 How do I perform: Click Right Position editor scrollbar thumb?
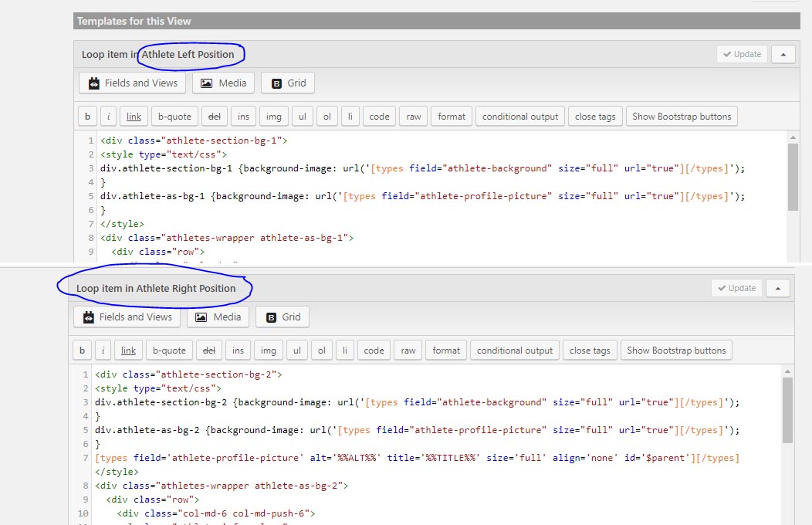tap(787, 410)
